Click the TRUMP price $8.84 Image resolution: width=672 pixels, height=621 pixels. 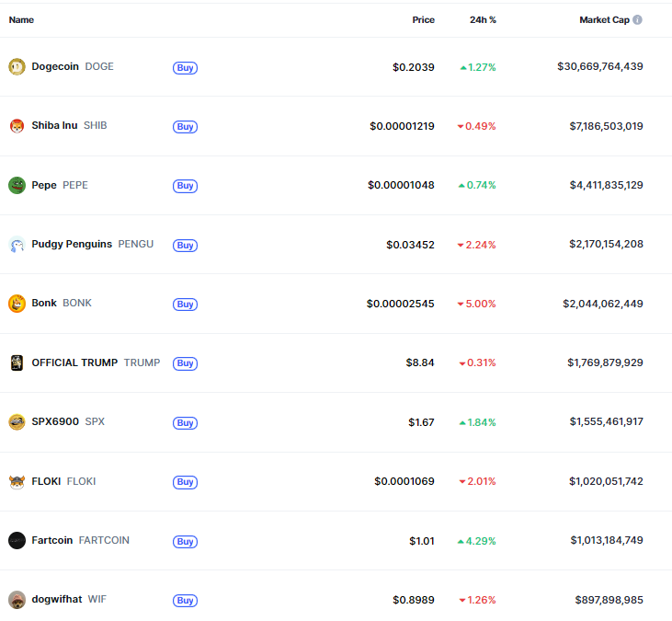point(420,363)
